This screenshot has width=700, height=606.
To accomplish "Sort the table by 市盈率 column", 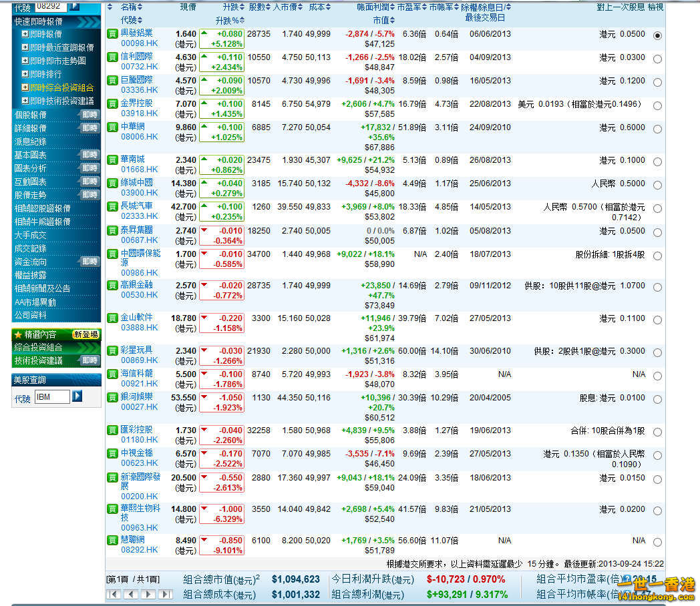I will pyautogui.click(x=412, y=7).
